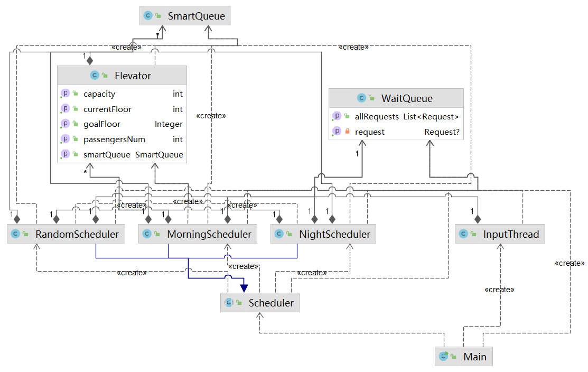Click the InputThread class icon
This screenshot has height=372, width=588.
(x=463, y=234)
